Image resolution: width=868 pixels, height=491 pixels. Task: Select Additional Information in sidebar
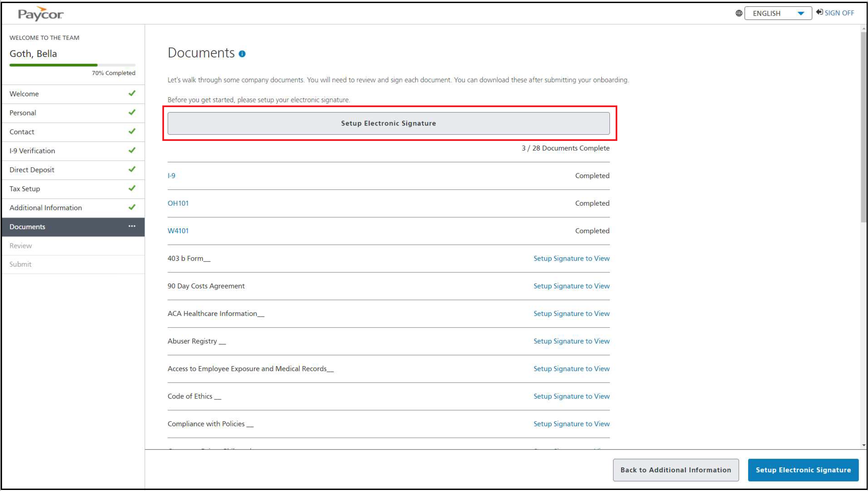point(46,207)
